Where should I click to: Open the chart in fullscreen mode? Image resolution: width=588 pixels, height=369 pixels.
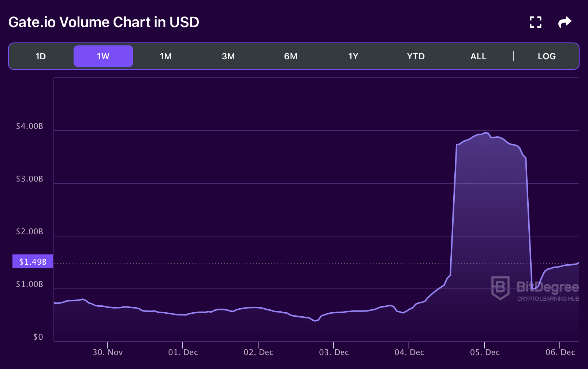(535, 22)
